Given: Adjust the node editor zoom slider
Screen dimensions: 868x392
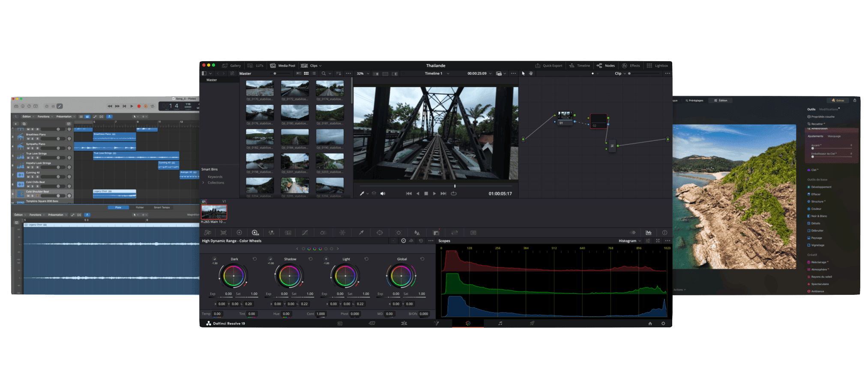Looking at the screenshot, I should 644,74.
